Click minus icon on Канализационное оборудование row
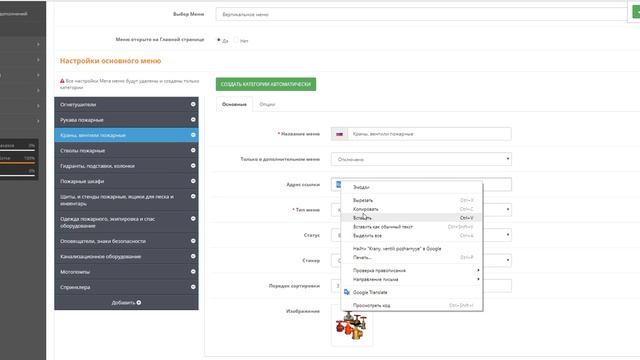The image size is (640, 360). 193,256
